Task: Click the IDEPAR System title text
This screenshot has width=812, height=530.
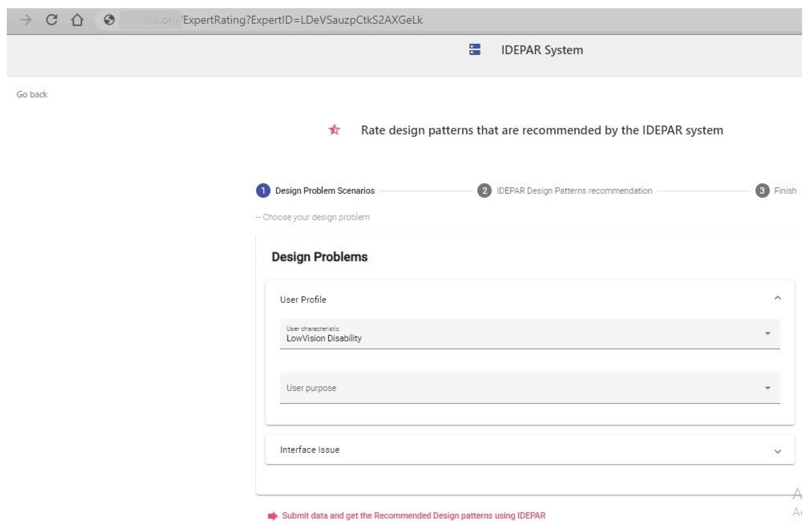Action: pos(542,50)
